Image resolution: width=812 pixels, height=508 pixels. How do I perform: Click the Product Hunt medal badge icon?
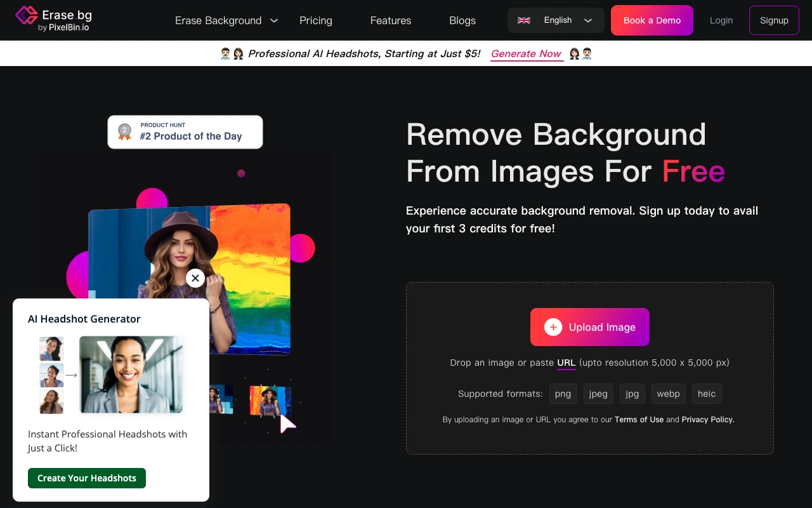(x=125, y=132)
